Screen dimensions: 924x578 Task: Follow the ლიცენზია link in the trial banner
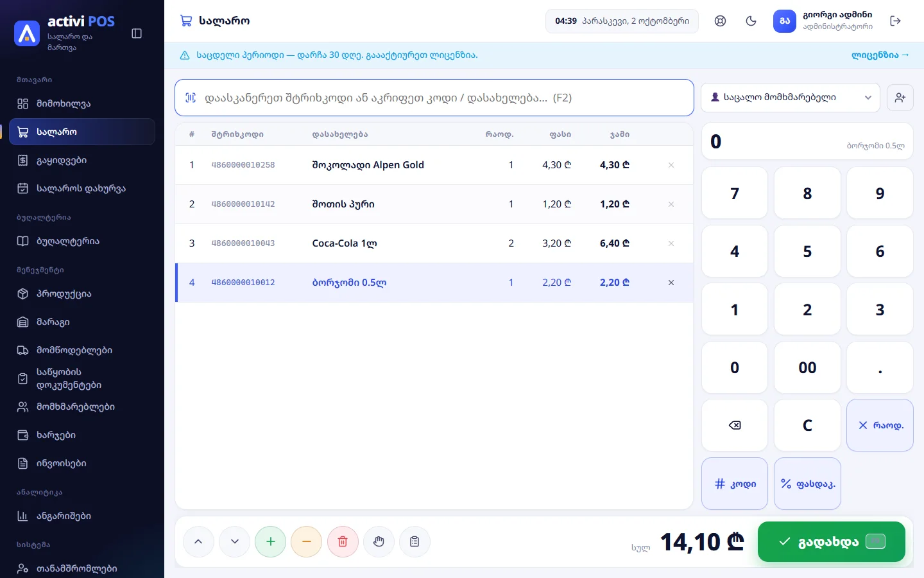[880, 55]
